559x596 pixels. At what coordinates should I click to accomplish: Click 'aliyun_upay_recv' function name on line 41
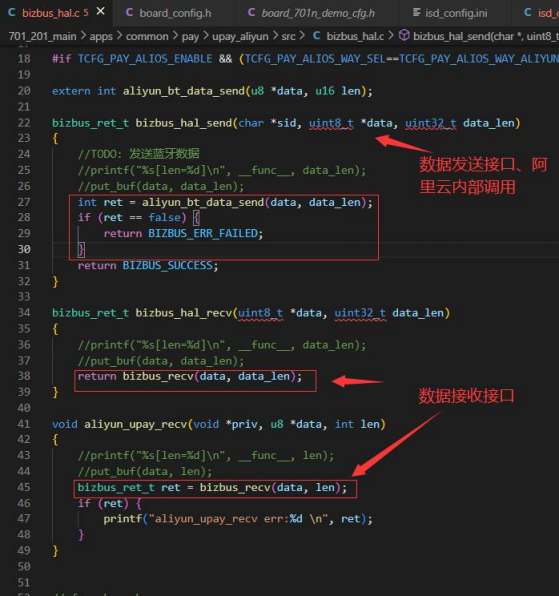(135, 424)
